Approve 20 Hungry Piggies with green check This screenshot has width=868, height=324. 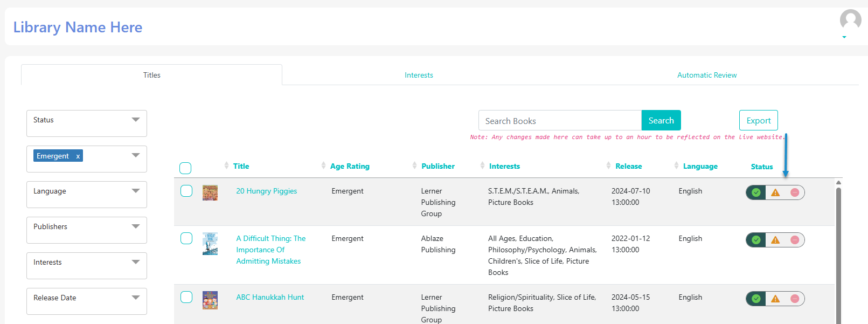(x=756, y=192)
